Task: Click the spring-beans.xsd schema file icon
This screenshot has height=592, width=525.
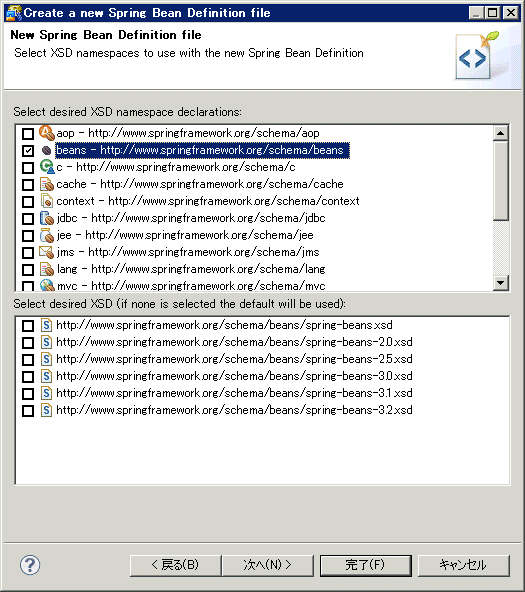Action: click(46, 325)
